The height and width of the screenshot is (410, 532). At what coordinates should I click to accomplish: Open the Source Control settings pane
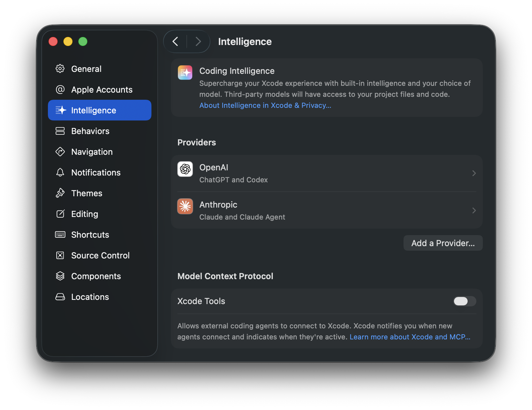click(x=100, y=256)
